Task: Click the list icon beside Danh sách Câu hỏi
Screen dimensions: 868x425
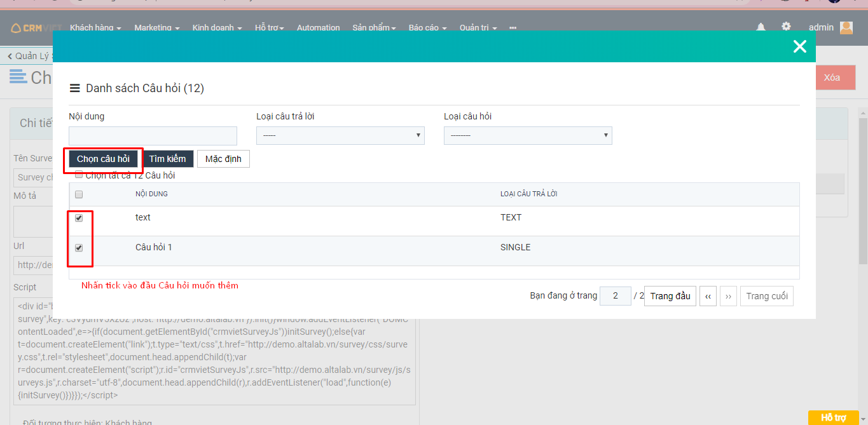Action: [x=74, y=88]
